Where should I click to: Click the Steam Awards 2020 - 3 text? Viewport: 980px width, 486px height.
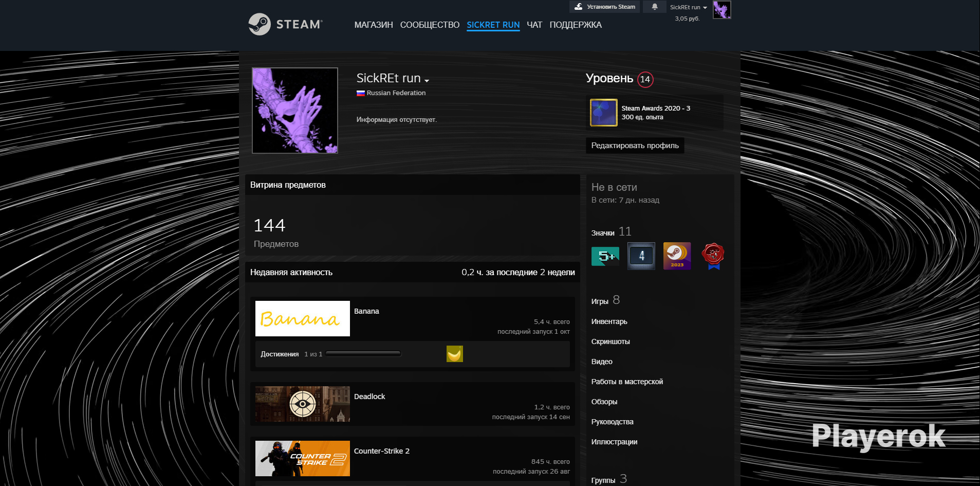coord(656,109)
